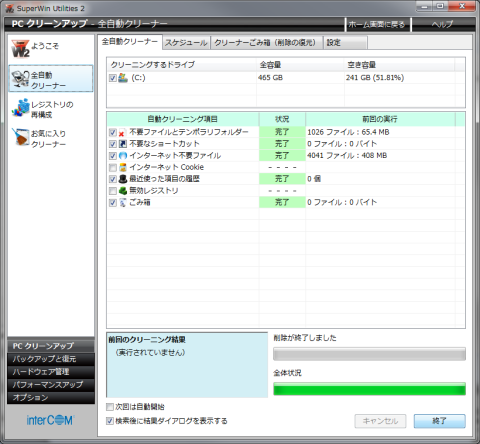Click the 最近使った項目の履歴 hat icon

pos(122,179)
